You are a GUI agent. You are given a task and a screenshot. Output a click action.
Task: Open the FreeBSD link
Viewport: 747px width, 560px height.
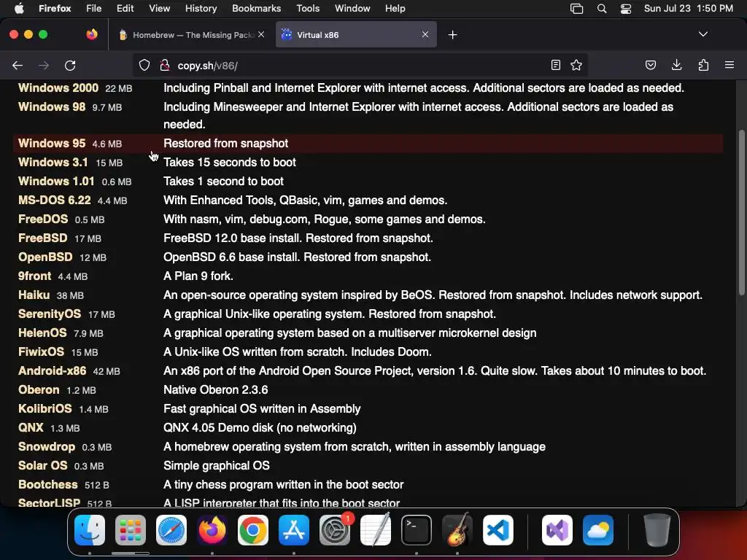click(x=42, y=238)
